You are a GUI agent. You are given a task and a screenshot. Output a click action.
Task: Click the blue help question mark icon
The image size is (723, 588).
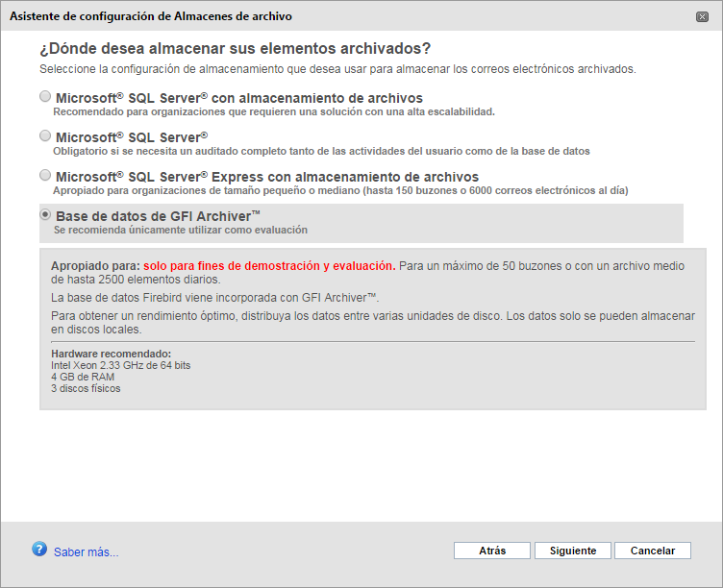(x=39, y=549)
